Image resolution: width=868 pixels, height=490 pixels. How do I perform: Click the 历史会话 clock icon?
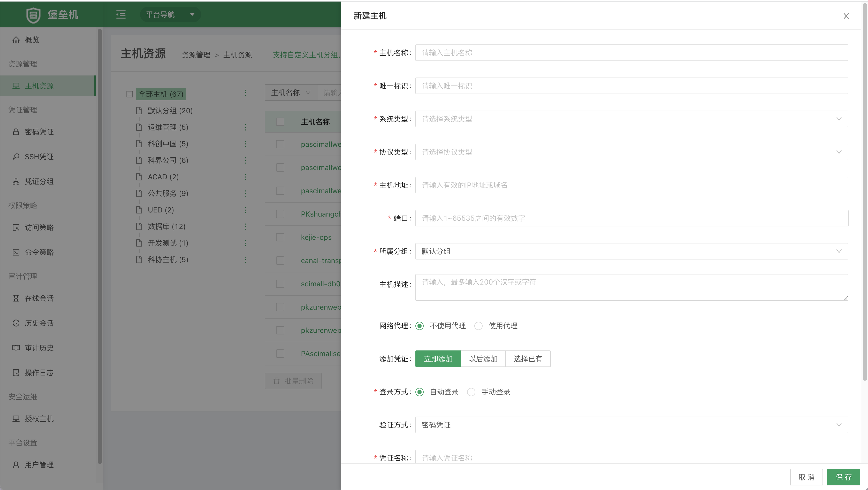16,323
